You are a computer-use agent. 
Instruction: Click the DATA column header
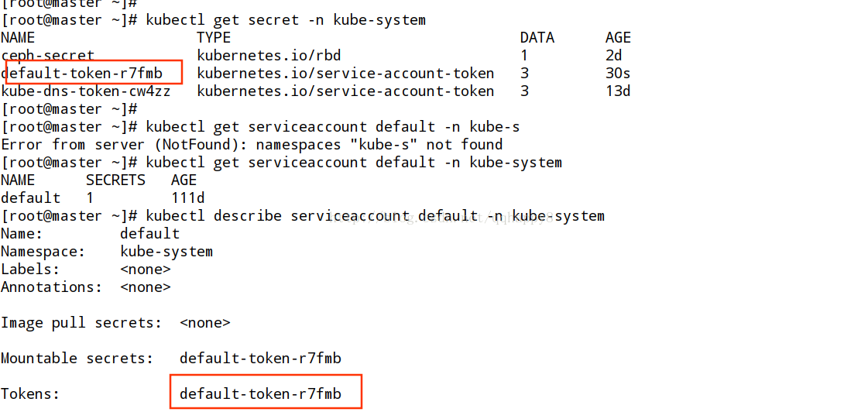537,38
